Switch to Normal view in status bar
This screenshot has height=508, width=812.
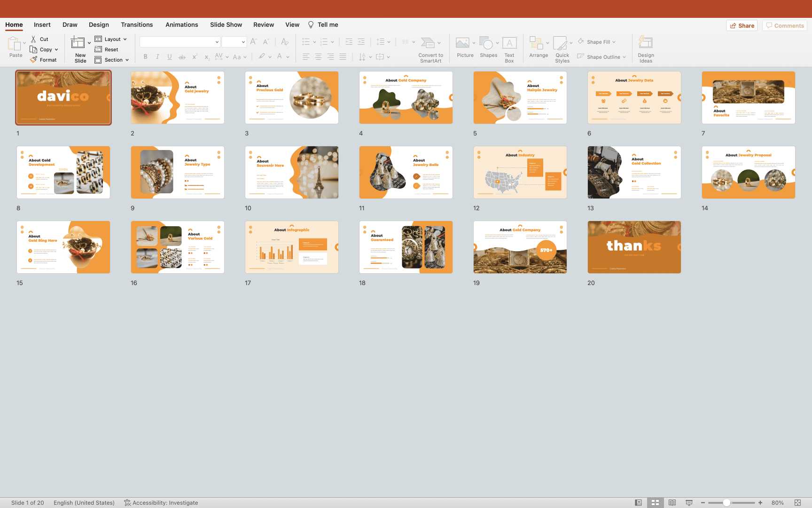638,503
